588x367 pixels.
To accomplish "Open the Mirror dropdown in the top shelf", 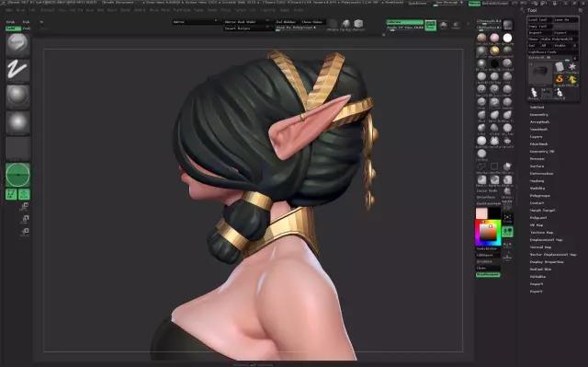I will click(x=195, y=22).
